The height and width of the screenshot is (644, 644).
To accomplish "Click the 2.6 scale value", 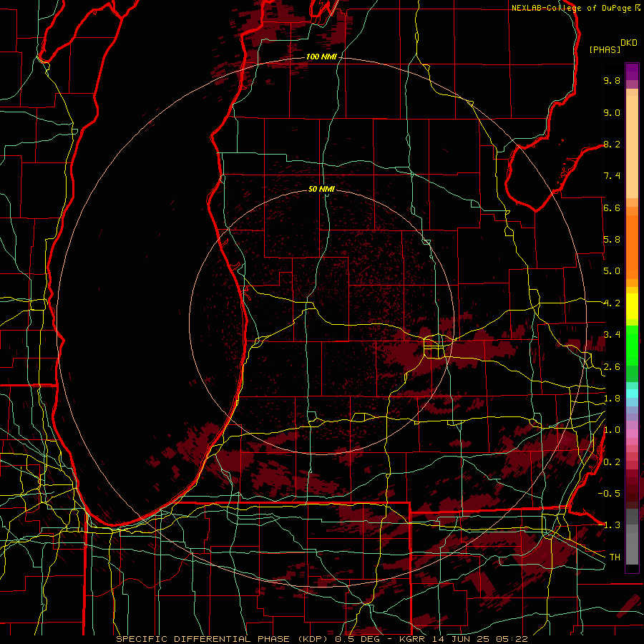I will pos(612,367).
